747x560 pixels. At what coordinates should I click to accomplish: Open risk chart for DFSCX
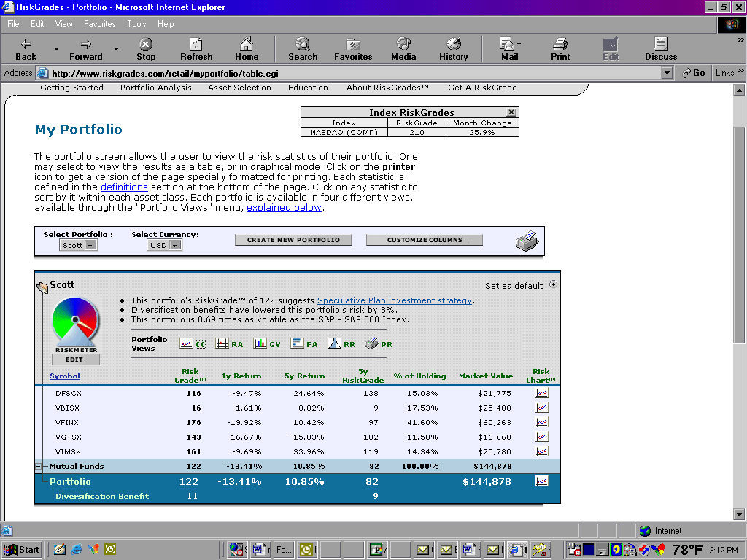coord(541,393)
